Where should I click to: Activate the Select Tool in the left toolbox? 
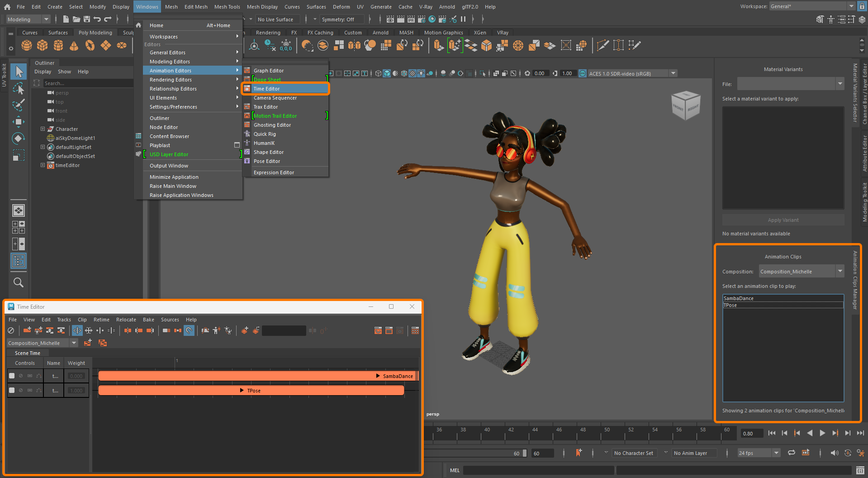tap(19, 71)
